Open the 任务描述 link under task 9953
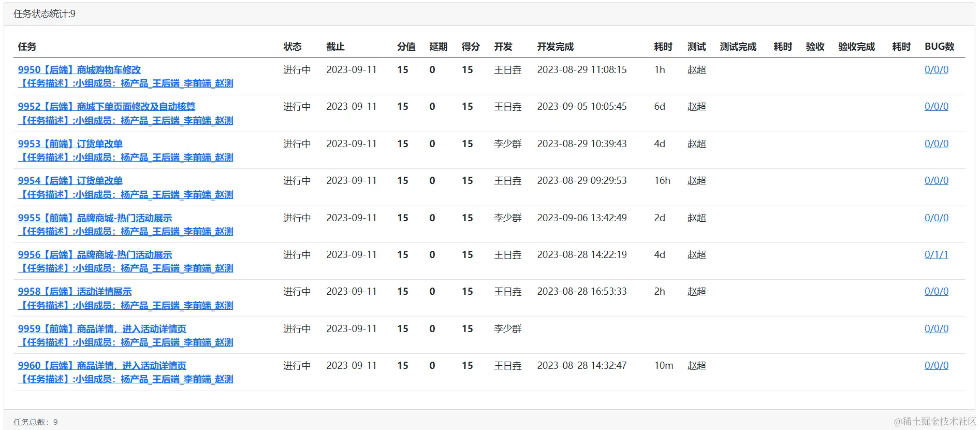This screenshot has width=980, height=430. tap(126, 157)
